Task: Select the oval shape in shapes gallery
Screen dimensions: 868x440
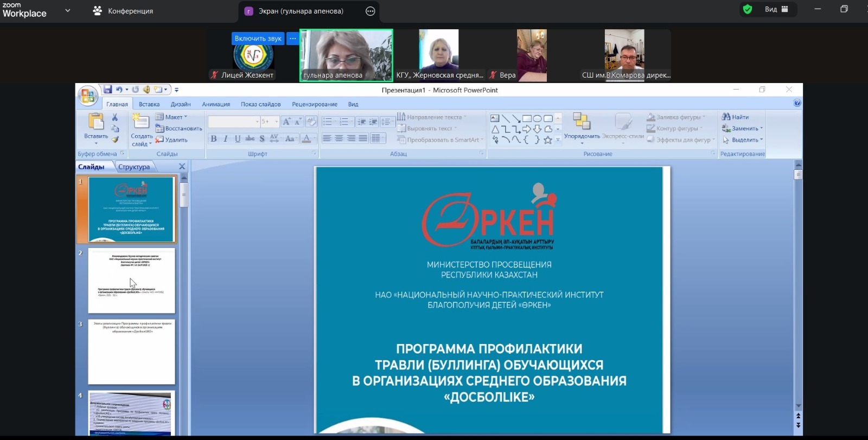Action: click(x=537, y=118)
